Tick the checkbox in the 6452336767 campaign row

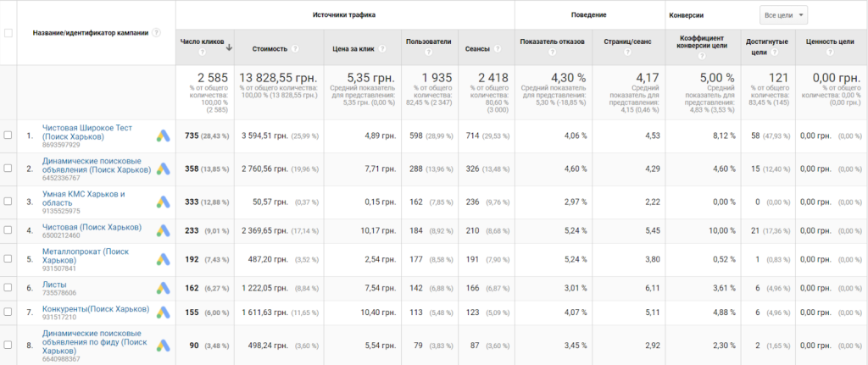(x=8, y=169)
